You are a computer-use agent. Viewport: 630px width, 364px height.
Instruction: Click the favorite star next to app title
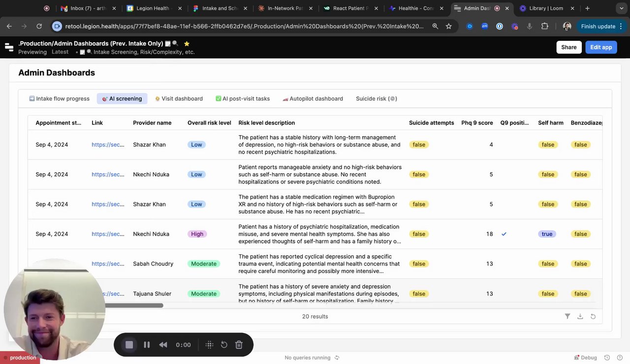(x=187, y=44)
